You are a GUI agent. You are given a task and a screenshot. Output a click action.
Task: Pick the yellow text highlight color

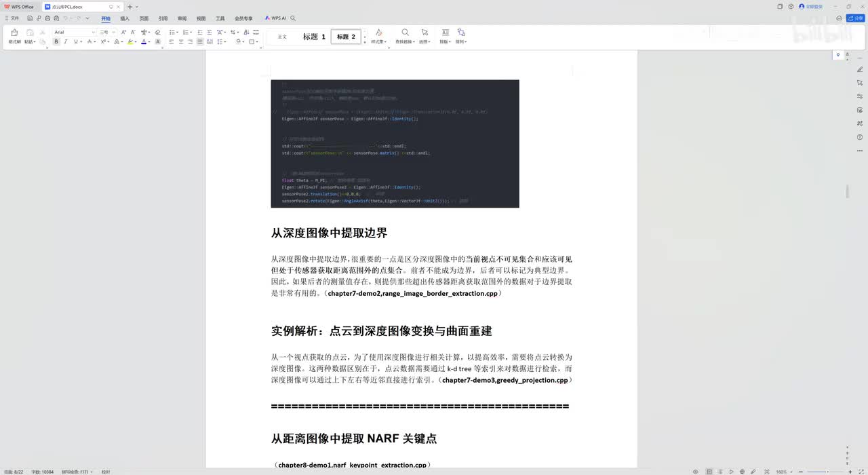coord(130,42)
